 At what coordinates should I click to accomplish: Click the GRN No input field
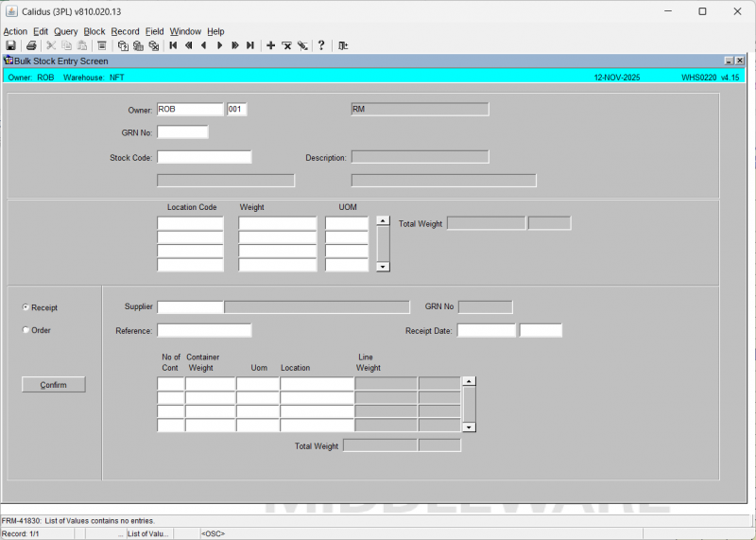pos(182,132)
